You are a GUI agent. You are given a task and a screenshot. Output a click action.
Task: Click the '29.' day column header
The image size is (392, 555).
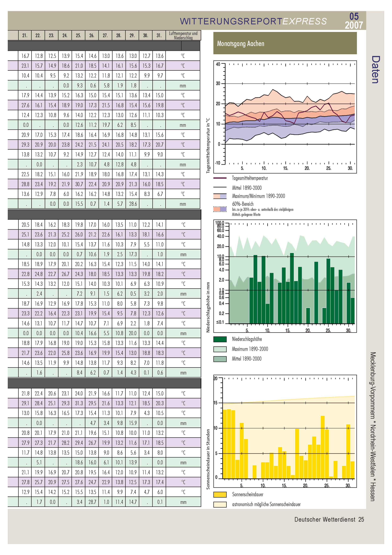pos(132,36)
